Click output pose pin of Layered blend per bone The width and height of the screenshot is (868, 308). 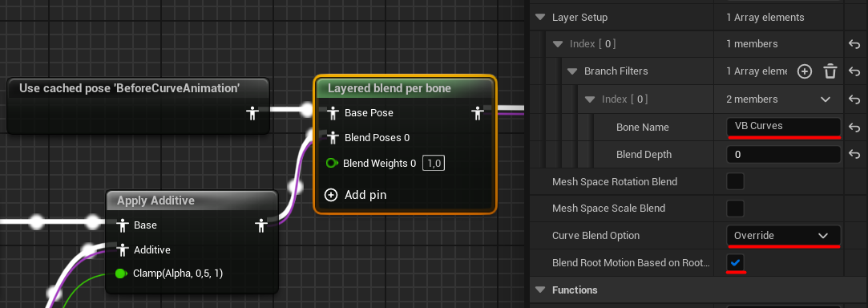point(477,113)
